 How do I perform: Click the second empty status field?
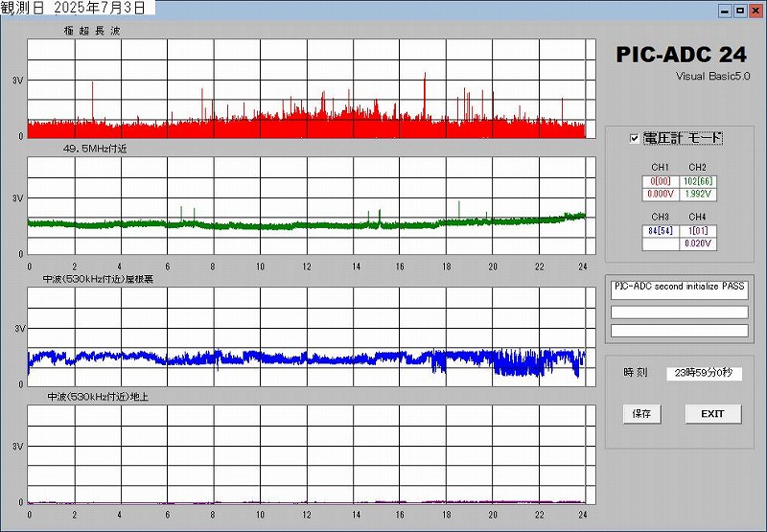point(680,312)
